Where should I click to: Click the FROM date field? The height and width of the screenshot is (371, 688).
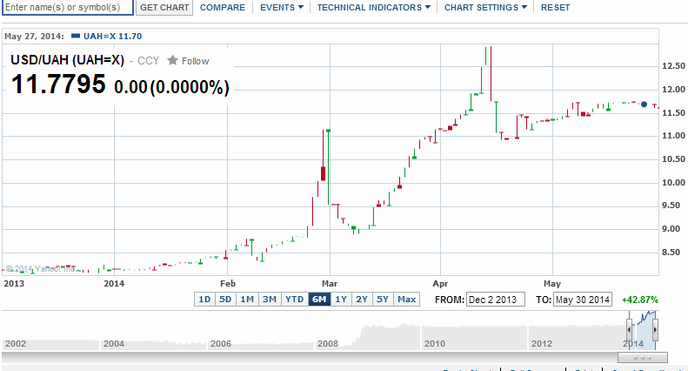(495, 300)
